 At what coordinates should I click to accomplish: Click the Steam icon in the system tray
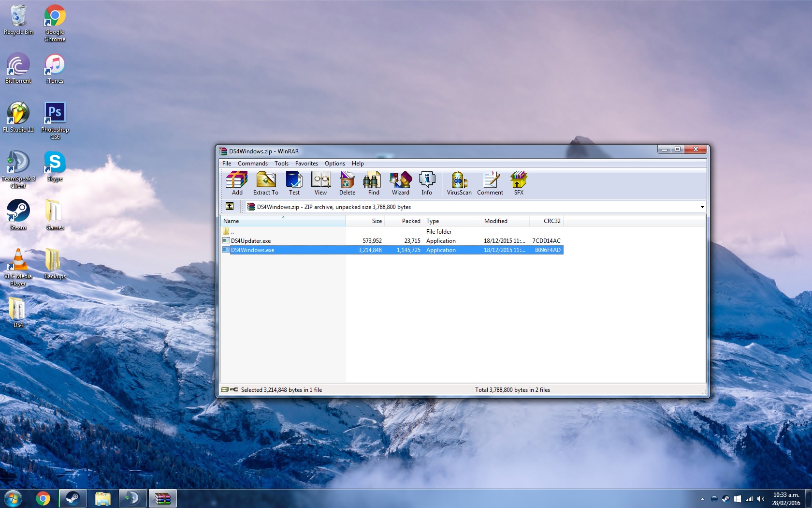click(726, 499)
